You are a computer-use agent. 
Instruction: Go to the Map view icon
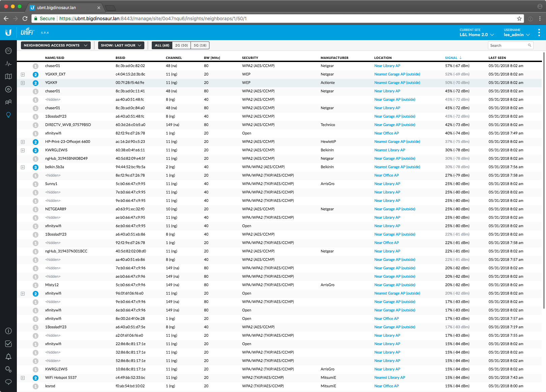pyautogui.click(x=8, y=77)
